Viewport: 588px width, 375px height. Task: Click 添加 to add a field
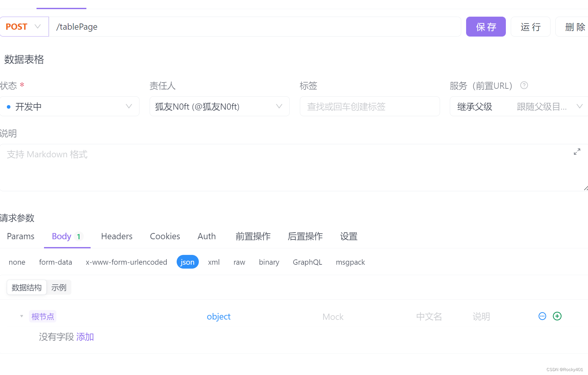pos(85,336)
